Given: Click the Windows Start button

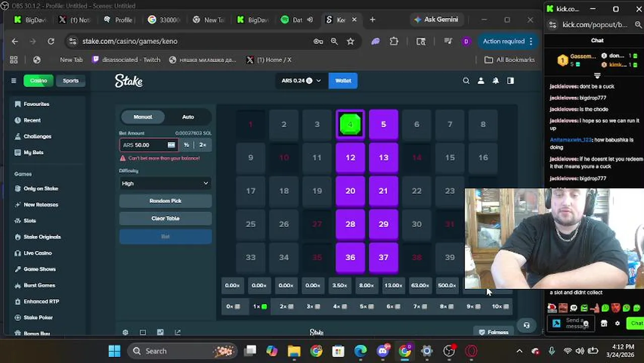Looking at the screenshot, I should coord(114,351).
